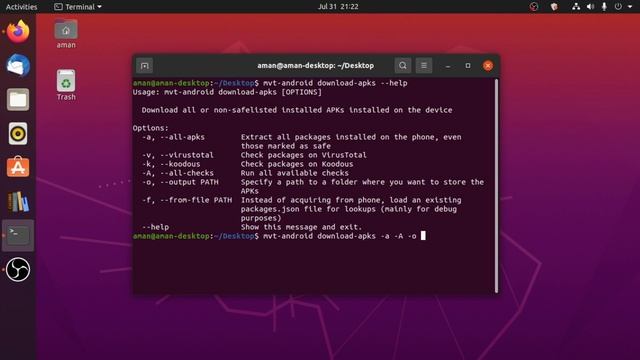Viewport: 640px width, 360px height.
Task: Click 'Check packages on Koodous' description
Action: [x=297, y=164]
